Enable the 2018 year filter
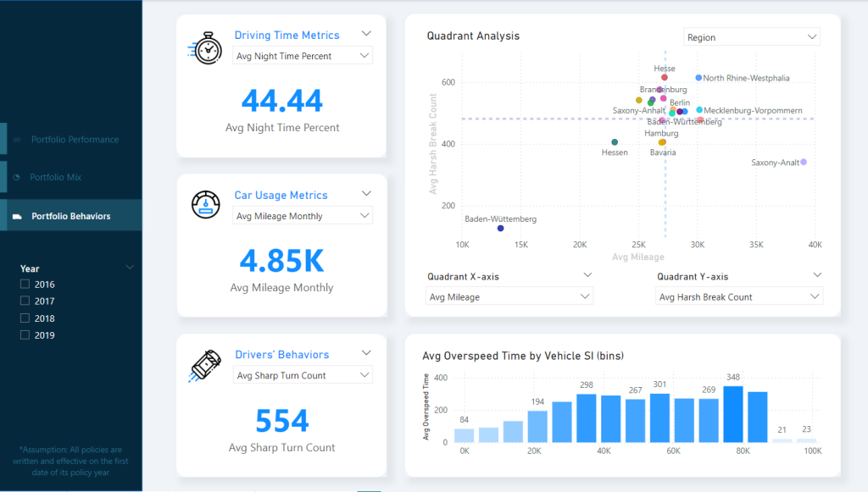868x492 pixels. (x=25, y=318)
